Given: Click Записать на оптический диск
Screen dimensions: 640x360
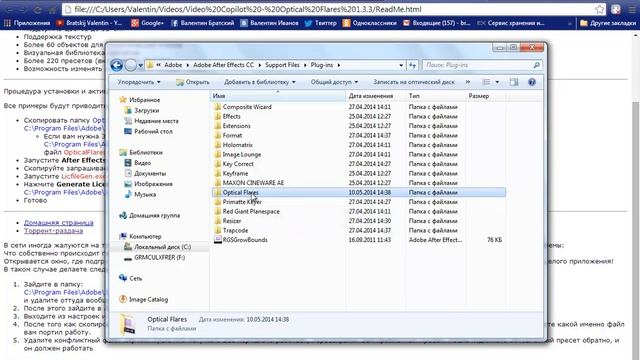Looking at the screenshot, I should [x=413, y=82].
